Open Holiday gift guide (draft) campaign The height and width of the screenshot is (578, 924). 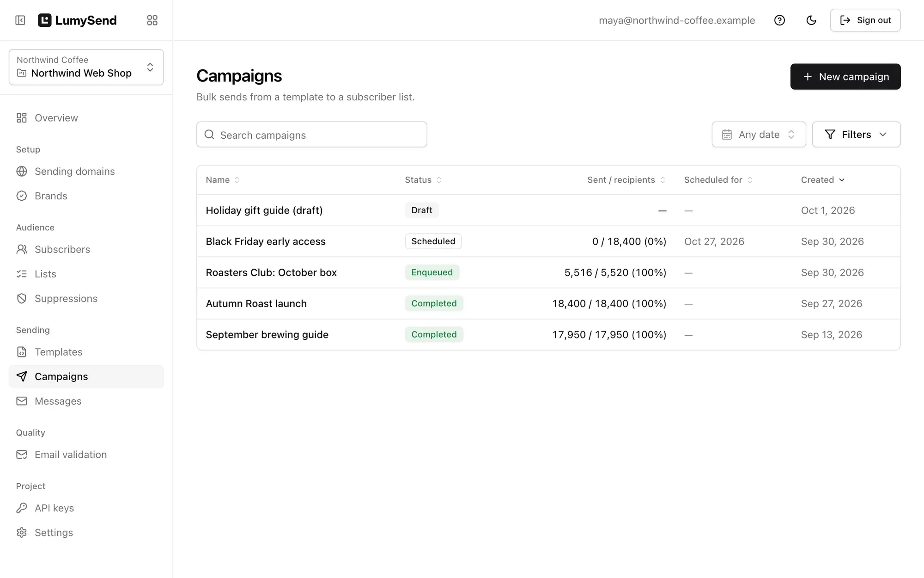click(264, 210)
